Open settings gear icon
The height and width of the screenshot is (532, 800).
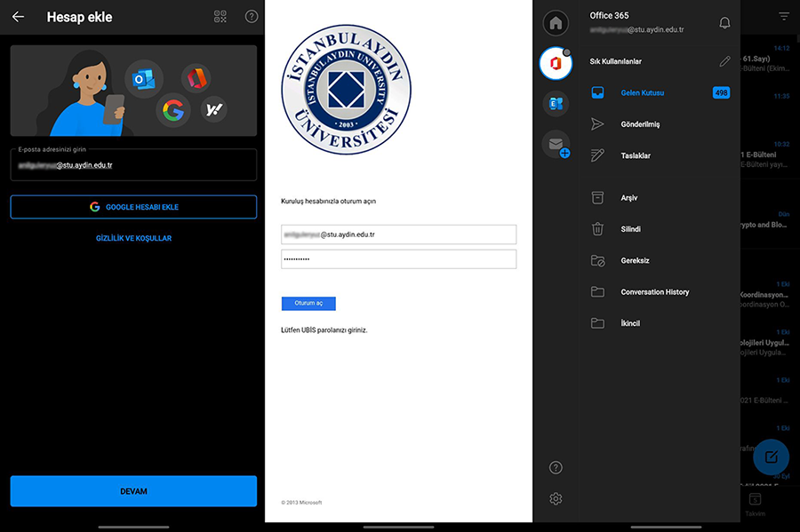point(556,498)
